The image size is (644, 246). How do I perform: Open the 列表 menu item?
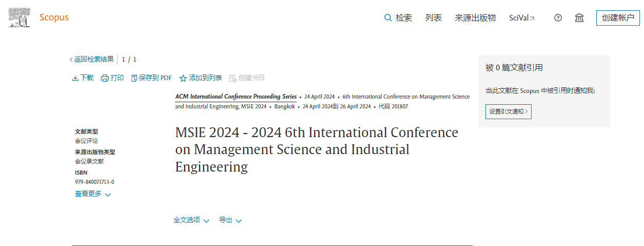(x=434, y=18)
